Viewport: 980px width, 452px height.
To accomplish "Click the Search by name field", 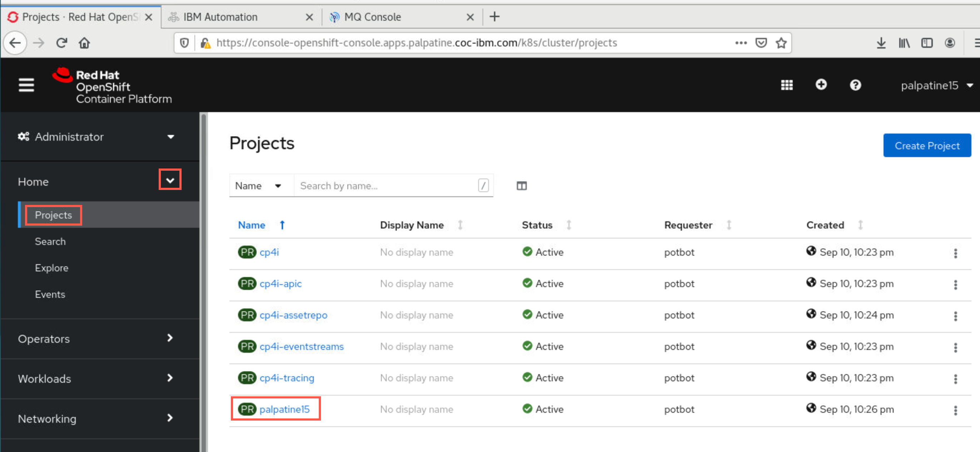I will click(x=394, y=186).
